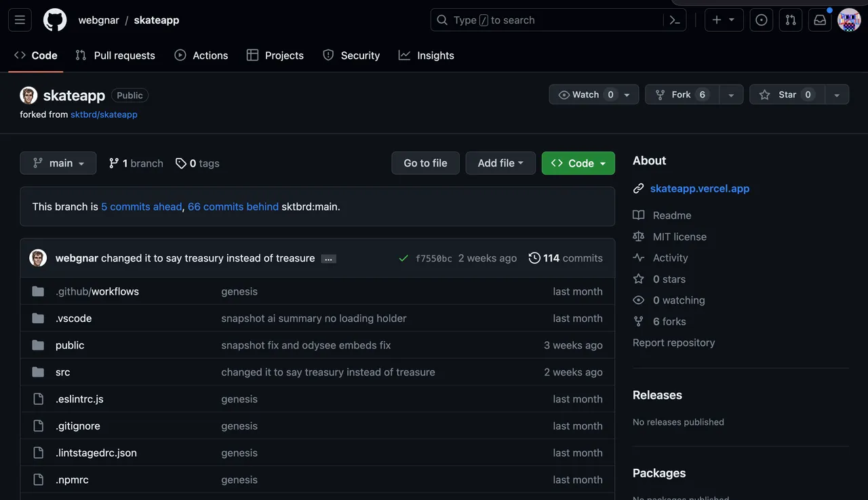
Task: Open the issues icon in header
Action: point(762,20)
